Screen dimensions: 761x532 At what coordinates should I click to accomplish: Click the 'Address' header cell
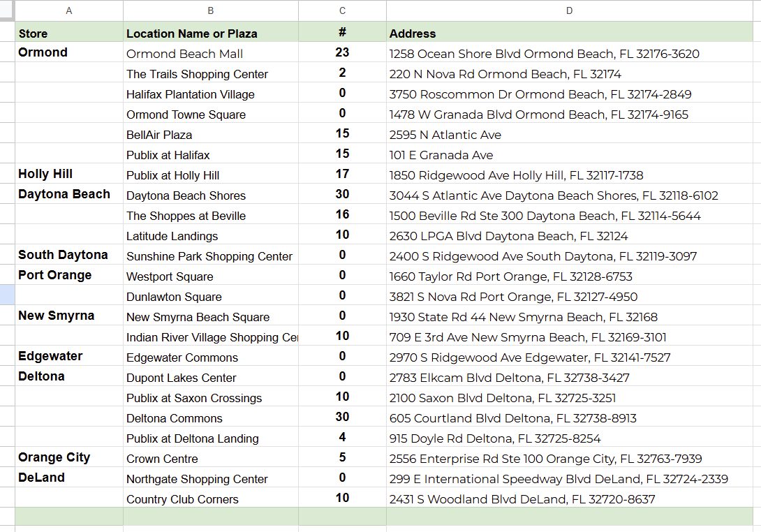point(569,32)
